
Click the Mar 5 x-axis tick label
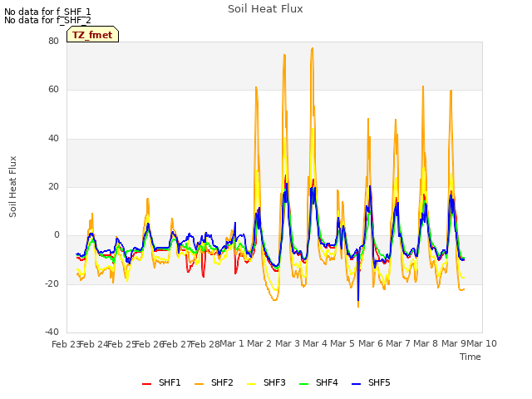pos(342,343)
